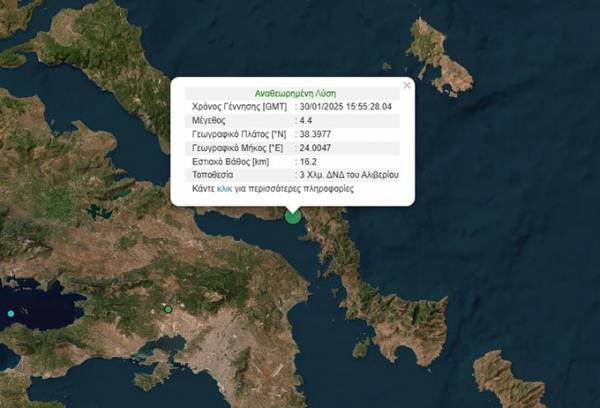Viewport: 600px width, 408px height.
Task: Click the longitude value 24.0047
Action: (315, 148)
